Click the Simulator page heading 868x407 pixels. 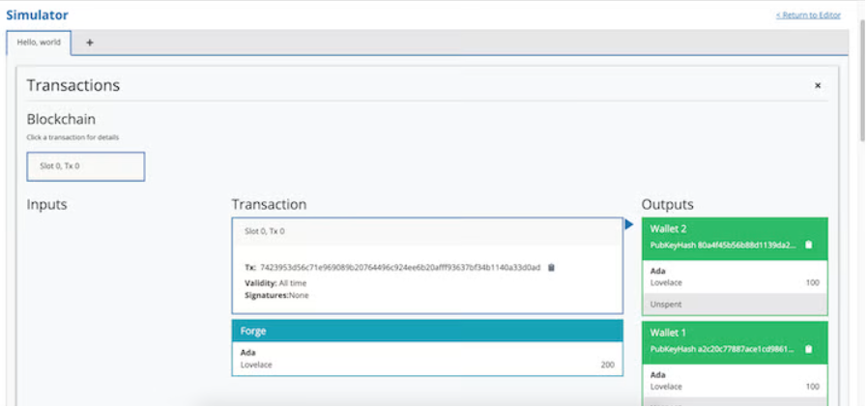[37, 15]
